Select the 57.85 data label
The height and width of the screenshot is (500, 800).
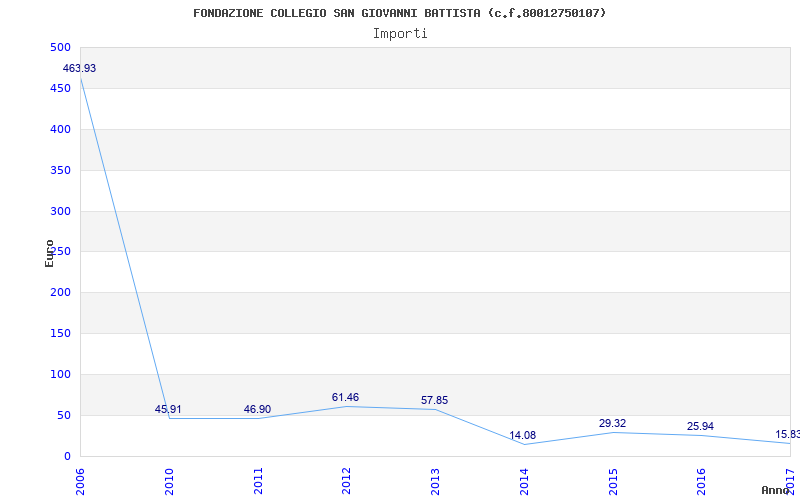click(434, 401)
